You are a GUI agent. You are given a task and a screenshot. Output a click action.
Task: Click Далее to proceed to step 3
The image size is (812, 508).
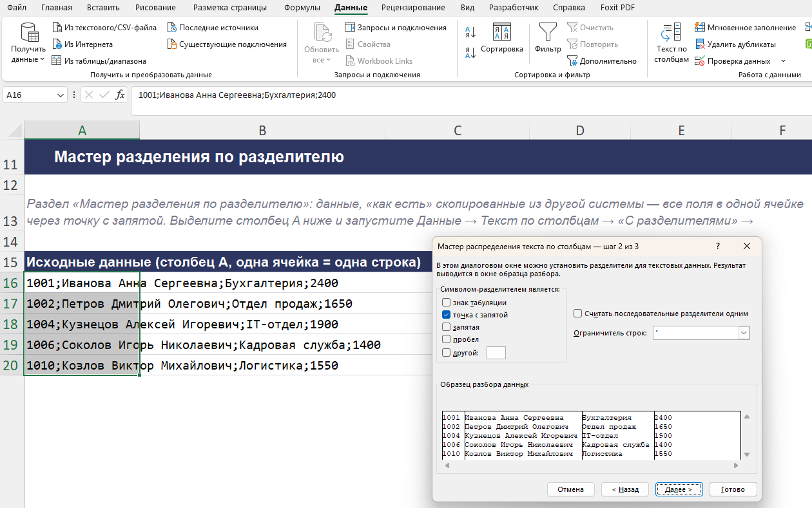pyautogui.click(x=678, y=489)
